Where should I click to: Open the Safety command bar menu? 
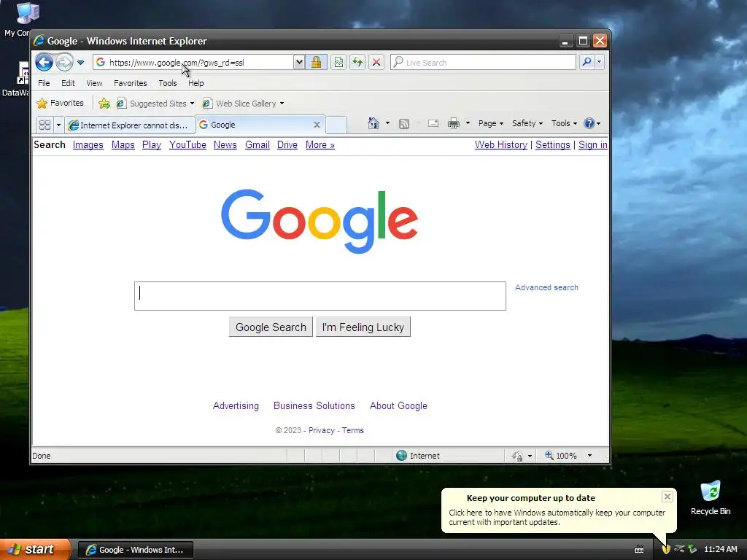pyautogui.click(x=527, y=123)
